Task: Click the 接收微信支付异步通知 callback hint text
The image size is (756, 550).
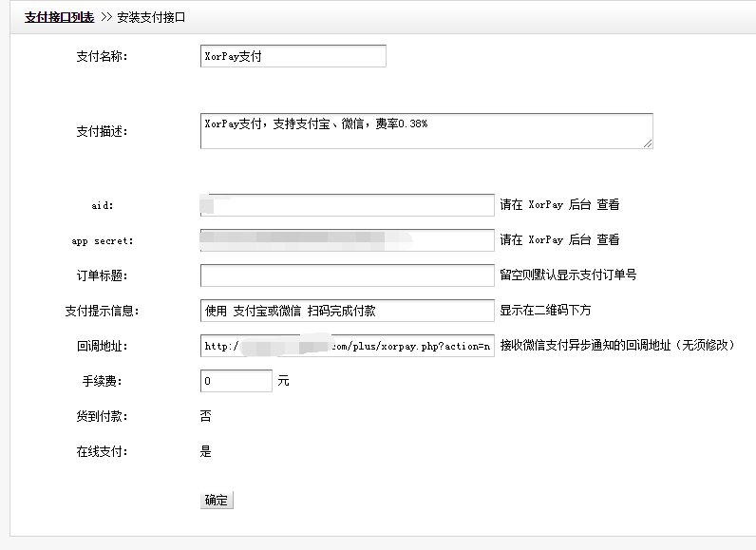Action: [617, 346]
